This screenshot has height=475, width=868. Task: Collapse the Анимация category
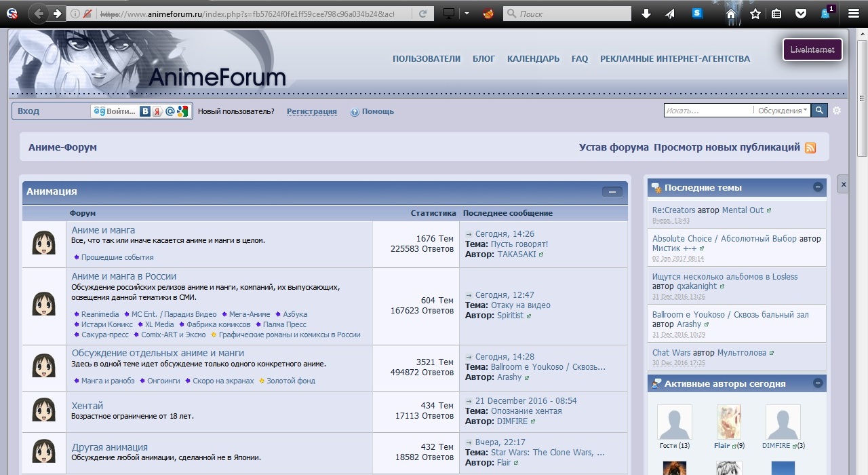point(612,192)
